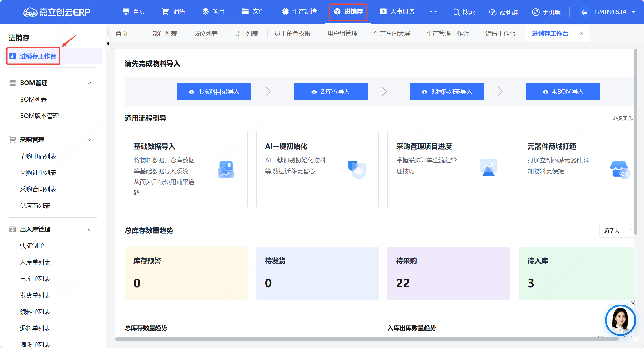Click the customer service assistant avatar
Viewport: 644px width, 348px height.
(620, 320)
